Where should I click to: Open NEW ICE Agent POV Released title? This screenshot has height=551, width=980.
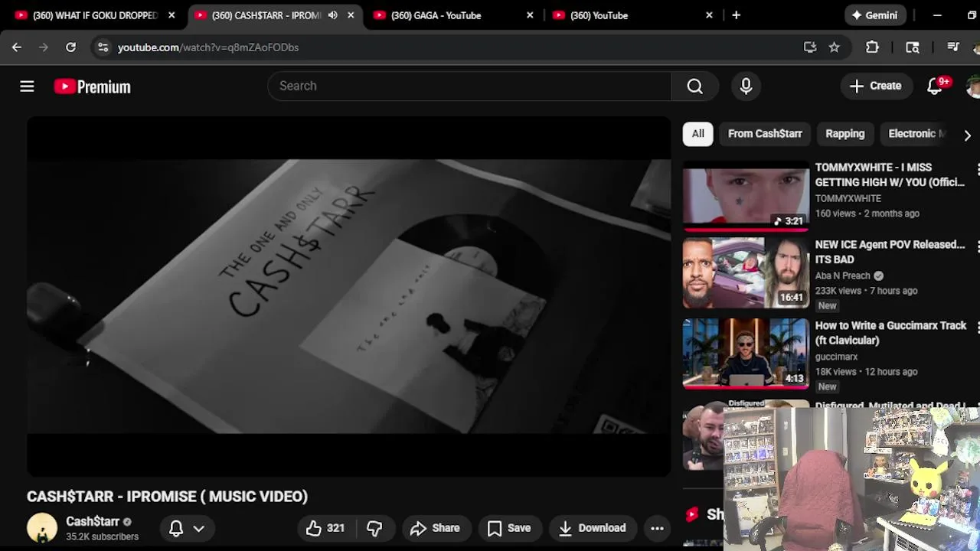(x=890, y=252)
